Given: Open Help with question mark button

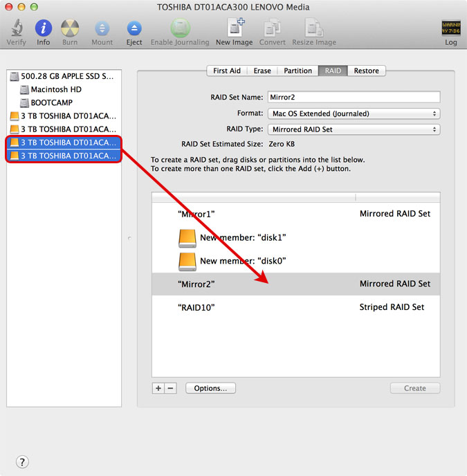Looking at the screenshot, I should (x=21, y=461).
